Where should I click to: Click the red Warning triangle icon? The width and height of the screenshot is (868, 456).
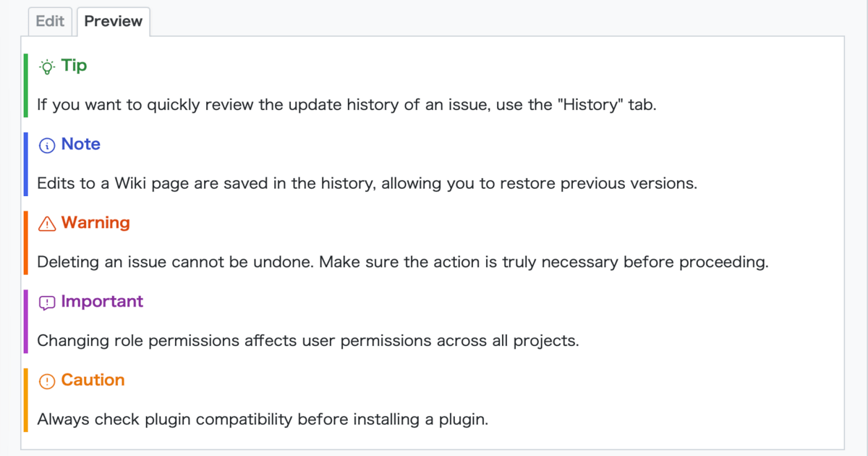click(47, 224)
